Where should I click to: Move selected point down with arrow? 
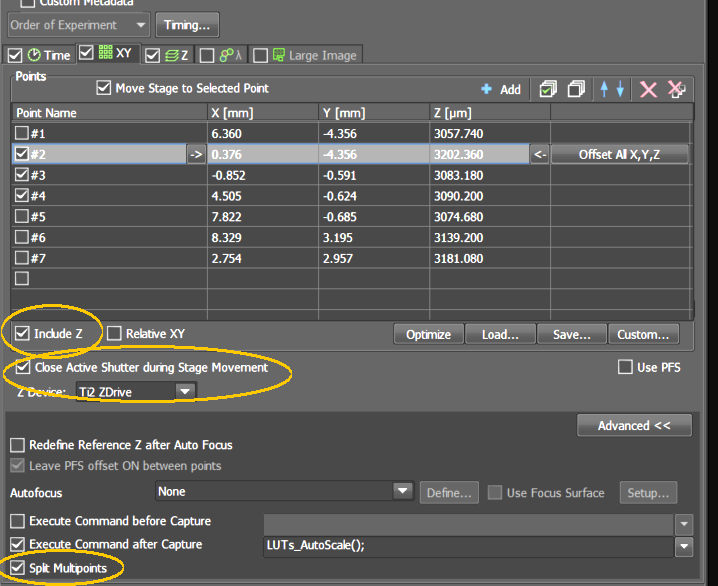coord(620,89)
